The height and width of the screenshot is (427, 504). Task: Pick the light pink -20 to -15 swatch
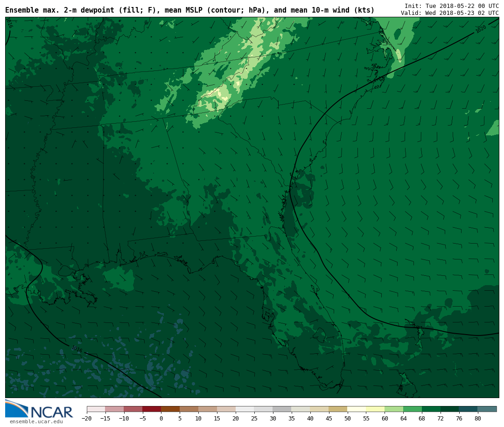96,409
